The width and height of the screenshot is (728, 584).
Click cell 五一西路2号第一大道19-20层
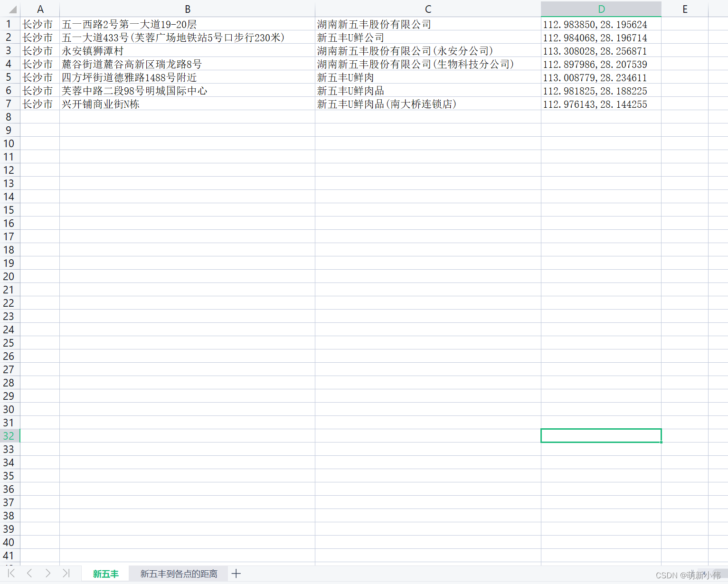coord(188,24)
